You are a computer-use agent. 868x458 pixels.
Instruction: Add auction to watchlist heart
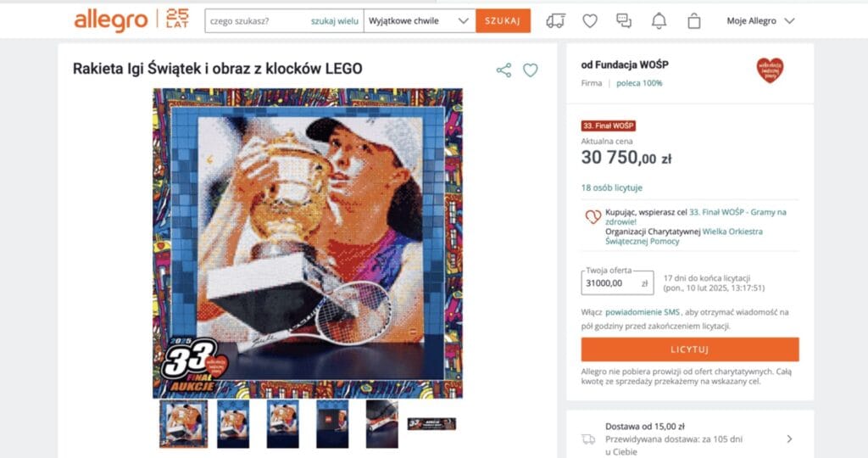[531, 70]
